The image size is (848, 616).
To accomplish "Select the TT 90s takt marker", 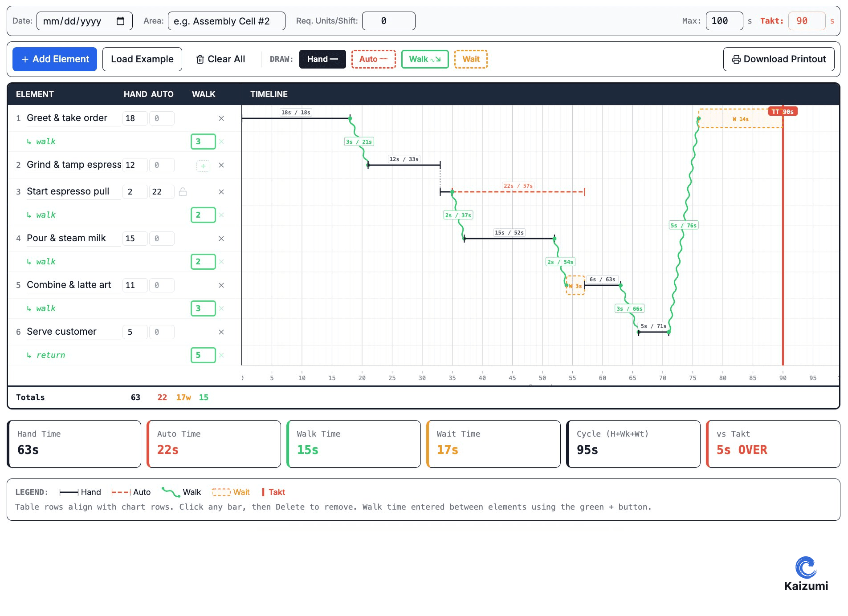I will [783, 112].
